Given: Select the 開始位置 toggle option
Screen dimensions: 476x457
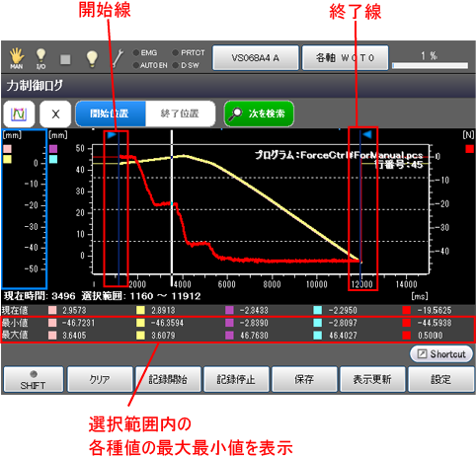Looking at the screenshot, I should (x=111, y=114).
